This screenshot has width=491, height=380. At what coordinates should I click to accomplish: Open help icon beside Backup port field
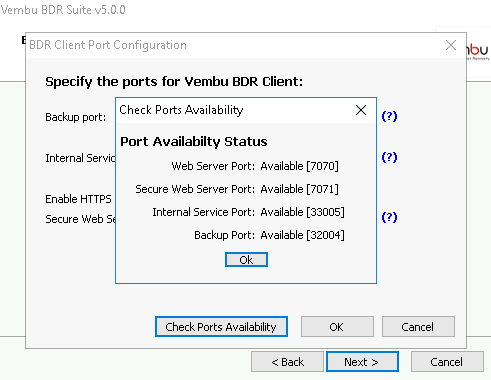click(x=389, y=116)
